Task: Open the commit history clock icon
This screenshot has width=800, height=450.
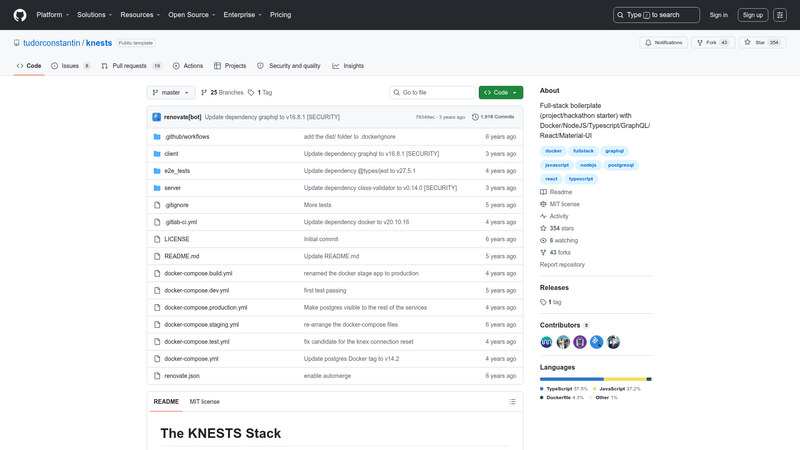Action: (475, 117)
